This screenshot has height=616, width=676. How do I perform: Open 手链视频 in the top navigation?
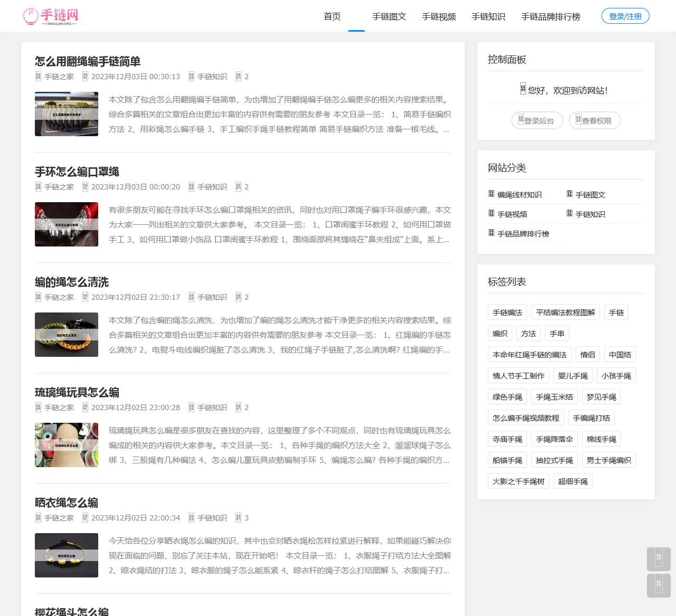coord(439,16)
